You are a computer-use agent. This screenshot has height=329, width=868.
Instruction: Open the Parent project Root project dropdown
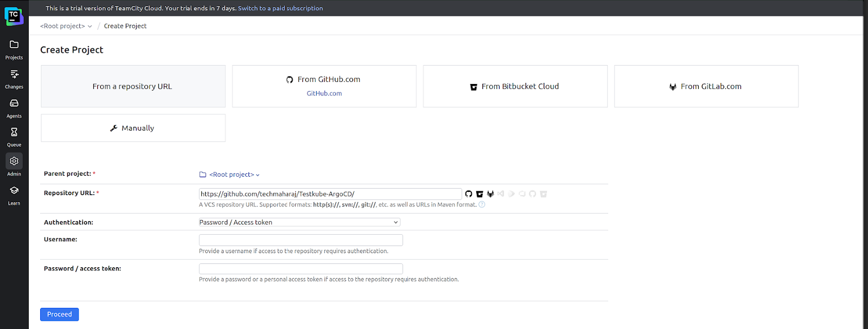pos(234,175)
